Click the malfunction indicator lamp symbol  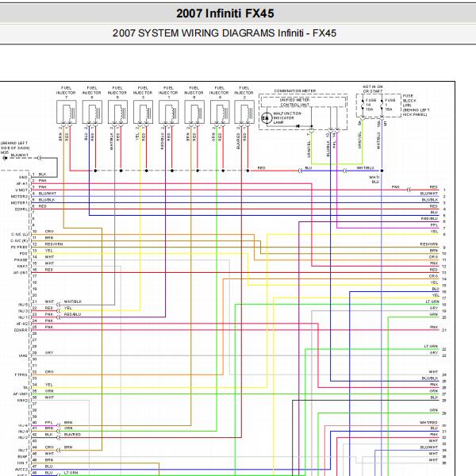coord(267,117)
